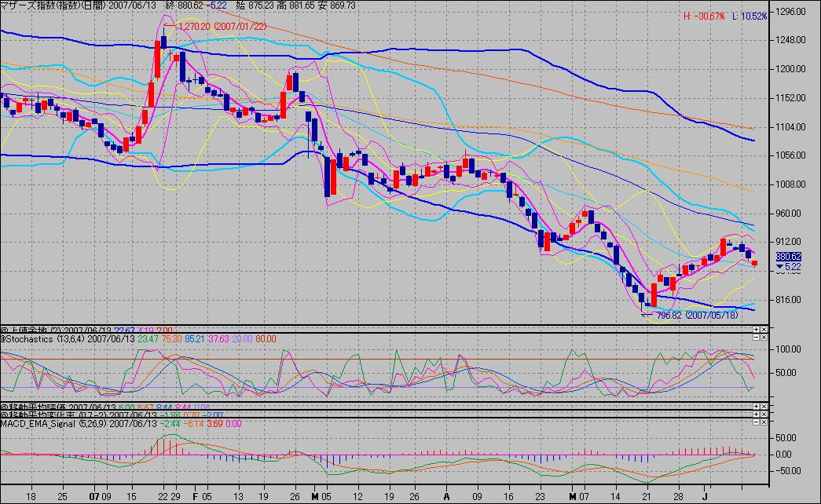
Task: Expand the 移動平均評価 indicator panel
Action: pos(757,406)
